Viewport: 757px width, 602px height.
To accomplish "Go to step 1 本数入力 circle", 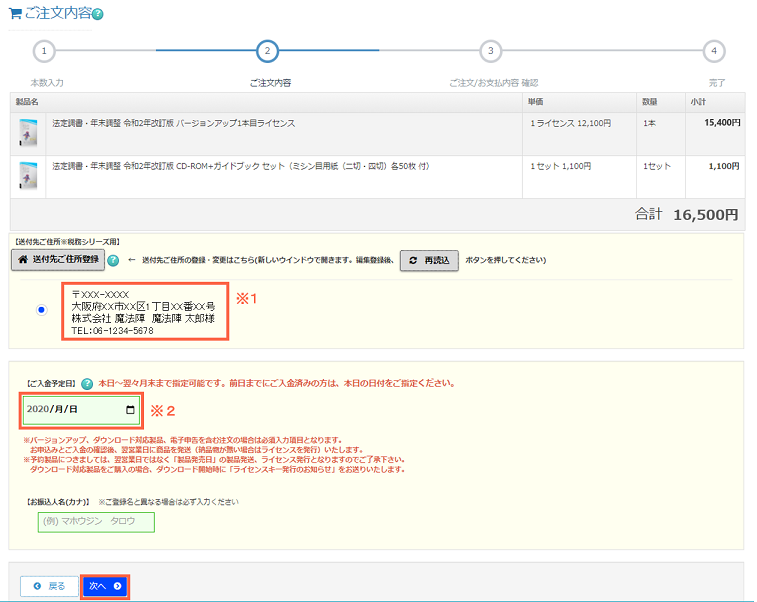I will click(x=44, y=51).
